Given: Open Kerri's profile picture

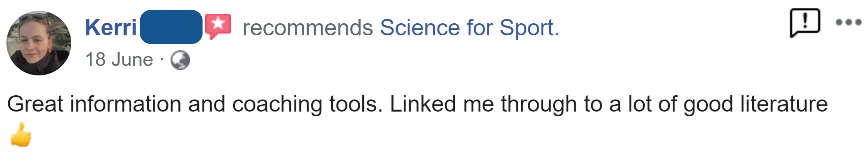Looking at the screenshot, I should pyautogui.click(x=39, y=43).
